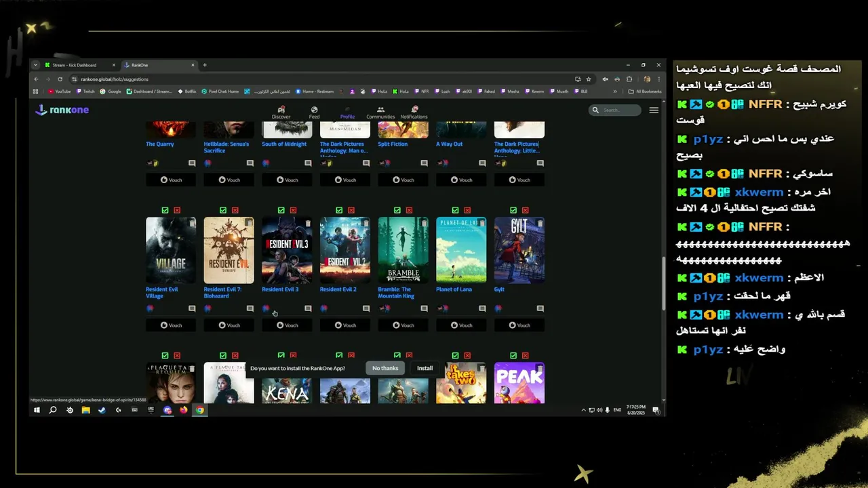
Task: Open the Home - Restream bookmark
Action: 315,91
